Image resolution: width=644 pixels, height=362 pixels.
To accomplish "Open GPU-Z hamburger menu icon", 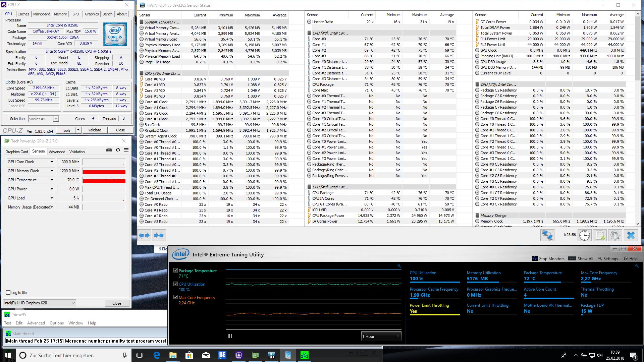I will tap(126, 150).
